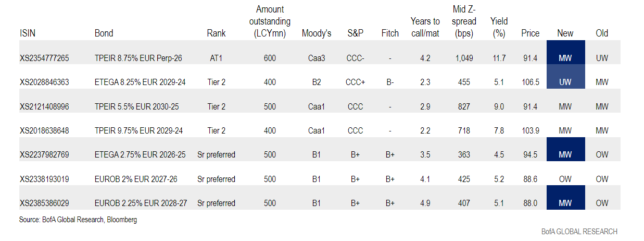Click highlighted UW cell in ETEGA 8.25% row

pyautogui.click(x=565, y=82)
